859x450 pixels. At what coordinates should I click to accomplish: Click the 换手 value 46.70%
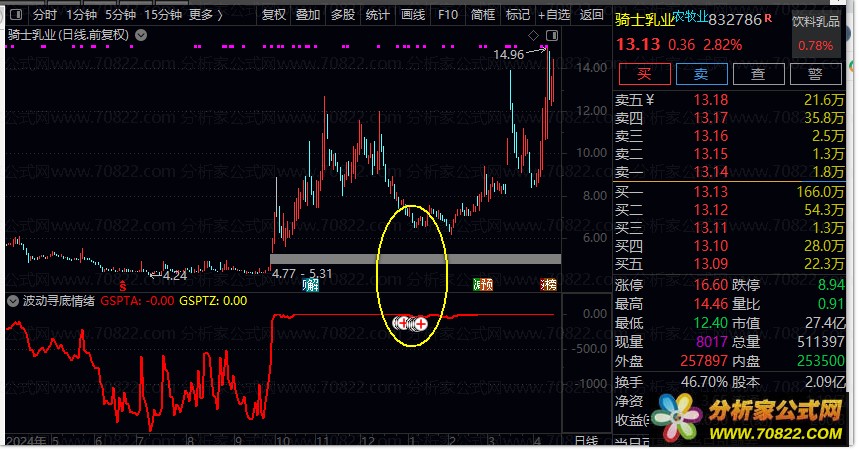click(x=704, y=382)
